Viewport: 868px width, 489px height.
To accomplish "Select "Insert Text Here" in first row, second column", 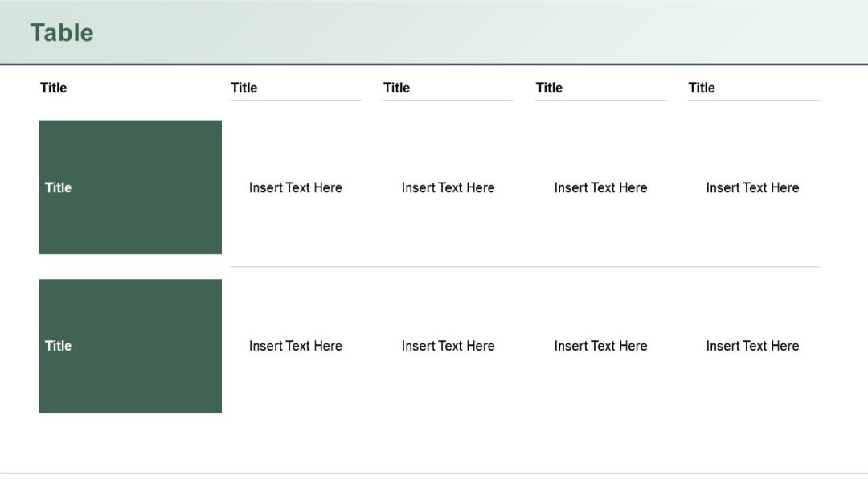I will click(x=296, y=187).
